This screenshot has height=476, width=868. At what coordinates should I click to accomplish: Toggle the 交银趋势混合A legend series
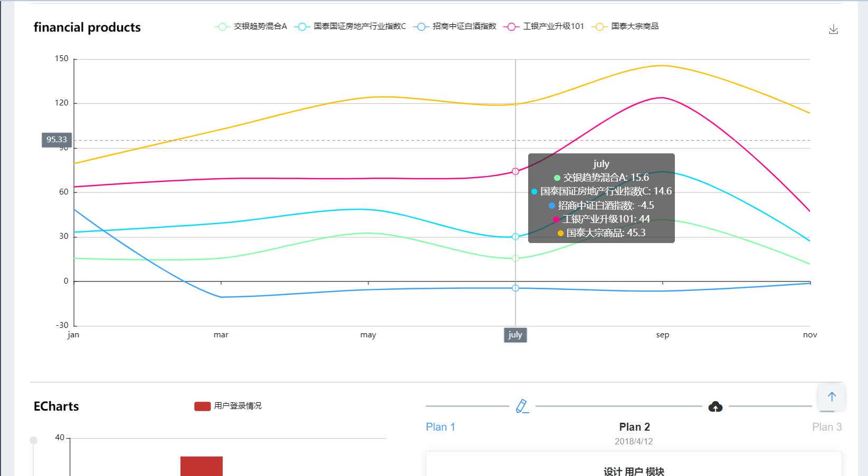click(251, 26)
